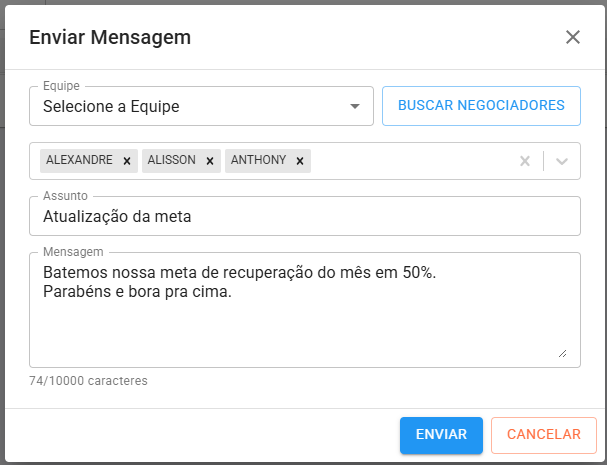This screenshot has height=465, width=607.
Task: Click the Selecione a Equipe placeholder
Action: point(111,106)
